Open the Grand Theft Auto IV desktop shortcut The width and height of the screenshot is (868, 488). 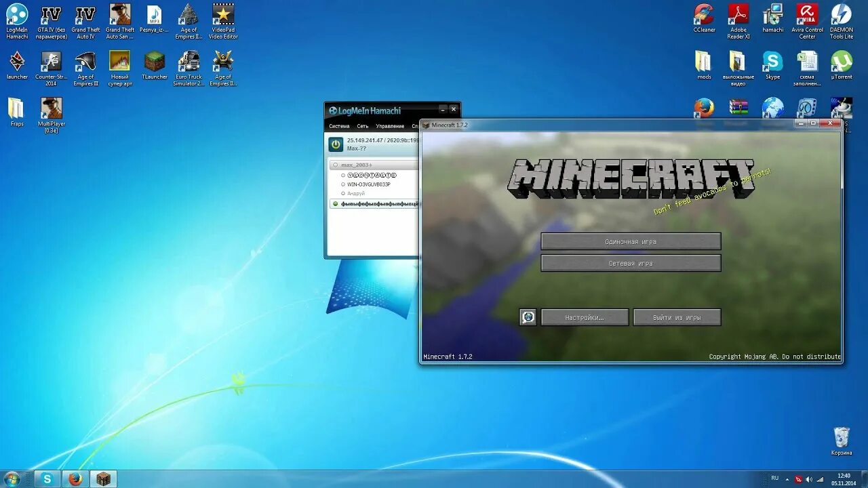coord(85,21)
